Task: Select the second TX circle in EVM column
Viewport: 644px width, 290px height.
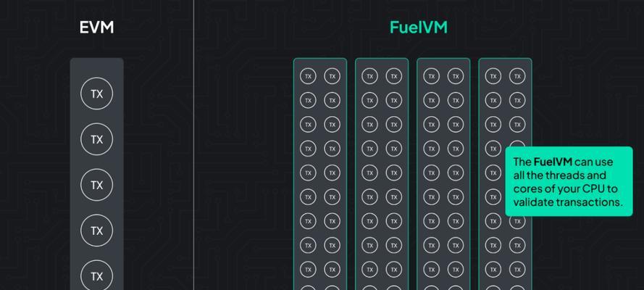Action: click(96, 140)
